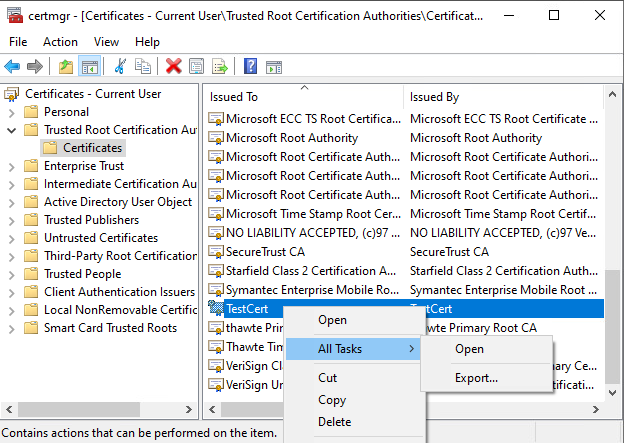Click tree pane horizontal scroll right arrow
The width and height of the screenshot is (624, 443).
click(189, 410)
